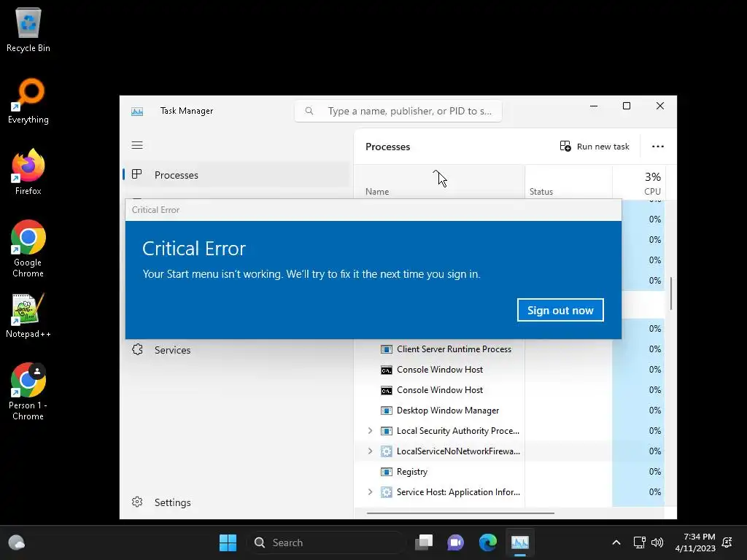Click the Task Manager taskbar icon
747x560 pixels.
[519, 542]
